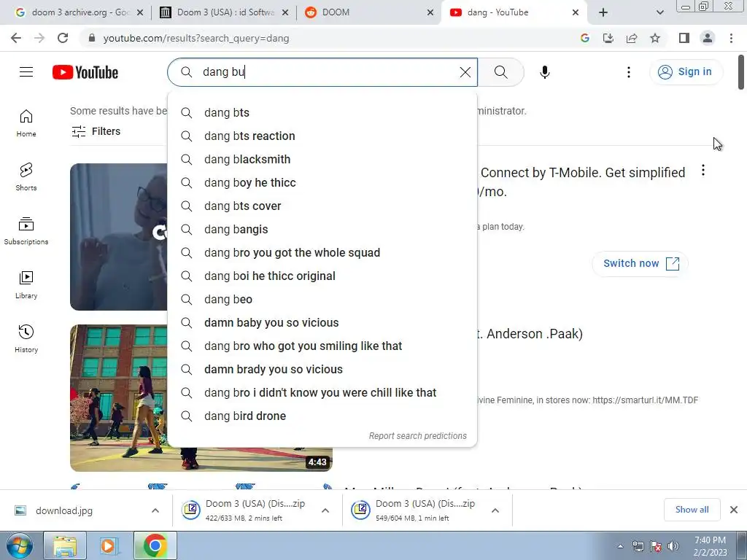The width and height of the screenshot is (747, 560).
Task: Open YouTube settings three-dot menu
Action: click(x=628, y=72)
